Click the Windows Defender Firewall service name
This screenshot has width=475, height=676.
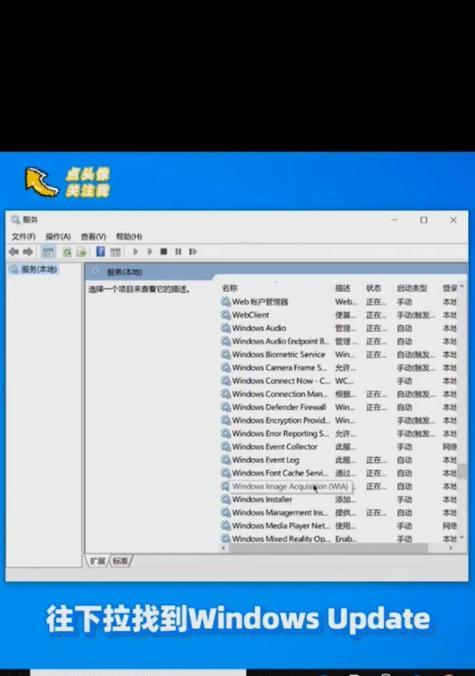point(279,407)
